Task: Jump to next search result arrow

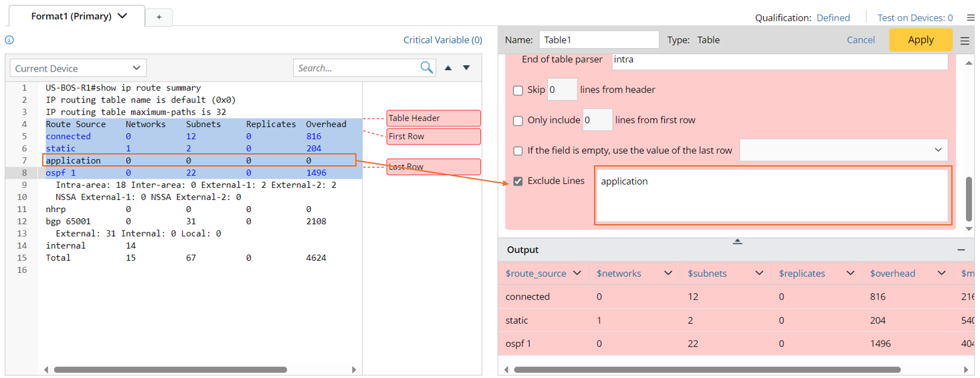Action: pos(466,68)
